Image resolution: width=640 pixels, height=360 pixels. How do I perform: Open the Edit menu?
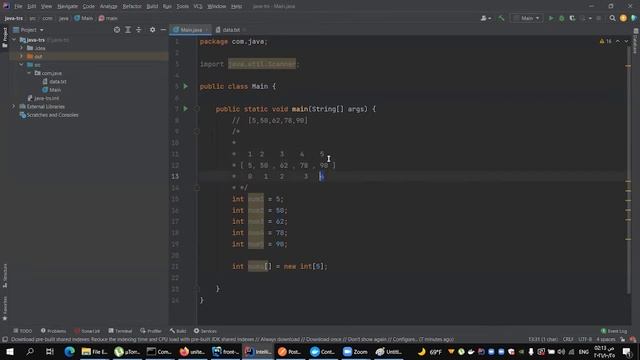point(31,6)
